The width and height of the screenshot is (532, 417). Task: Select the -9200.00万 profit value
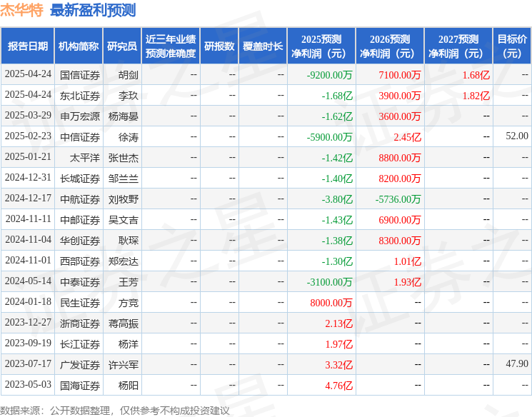tap(329, 75)
